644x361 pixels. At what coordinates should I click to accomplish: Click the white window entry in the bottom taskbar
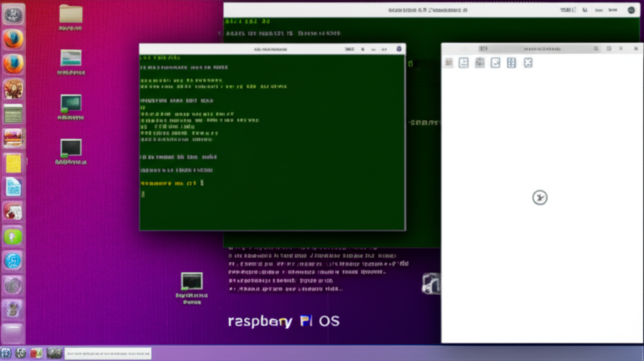[x=107, y=353]
